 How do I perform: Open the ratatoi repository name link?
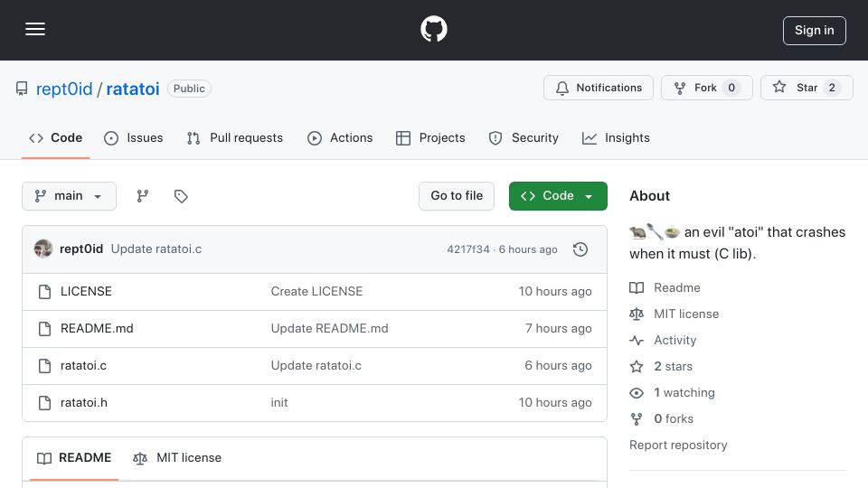[x=133, y=89]
